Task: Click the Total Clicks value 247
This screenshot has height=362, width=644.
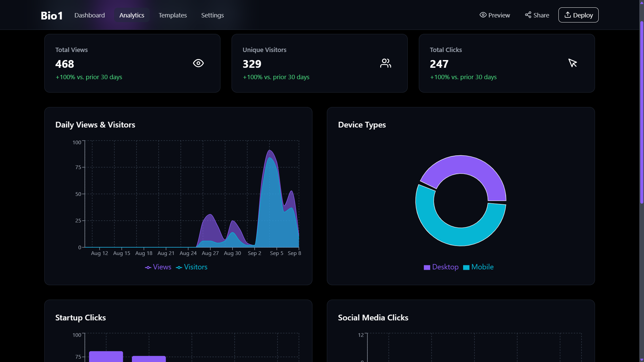Action: pyautogui.click(x=439, y=64)
